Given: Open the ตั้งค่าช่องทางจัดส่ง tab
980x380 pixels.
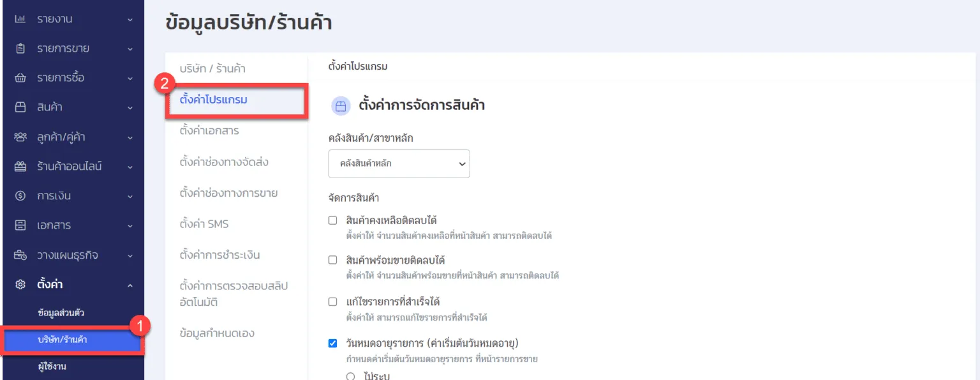Looking at the screenshot, I should (x=224, y=162).
